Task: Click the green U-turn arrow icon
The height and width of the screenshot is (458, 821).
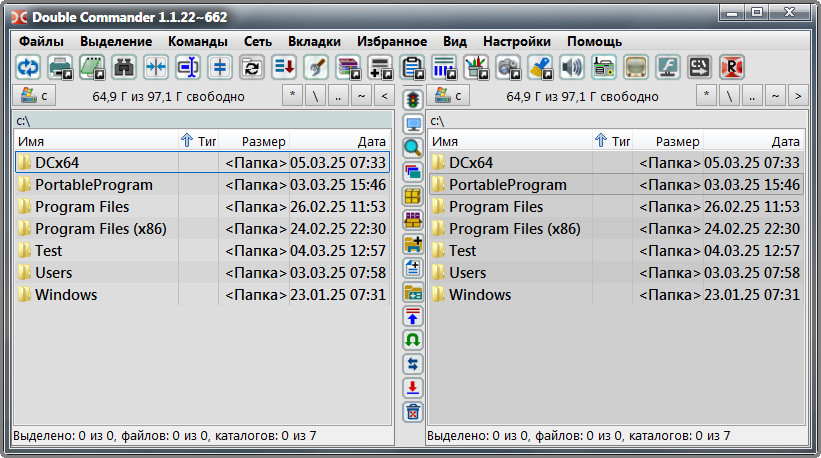Action: click(413, 340)
